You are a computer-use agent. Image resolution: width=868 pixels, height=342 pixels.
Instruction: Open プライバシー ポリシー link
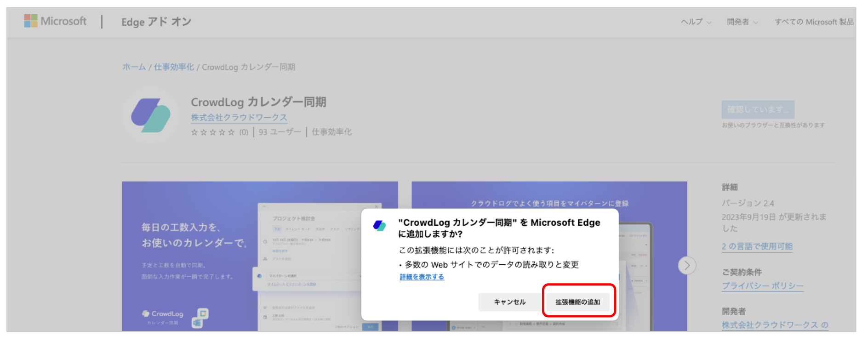763,286
